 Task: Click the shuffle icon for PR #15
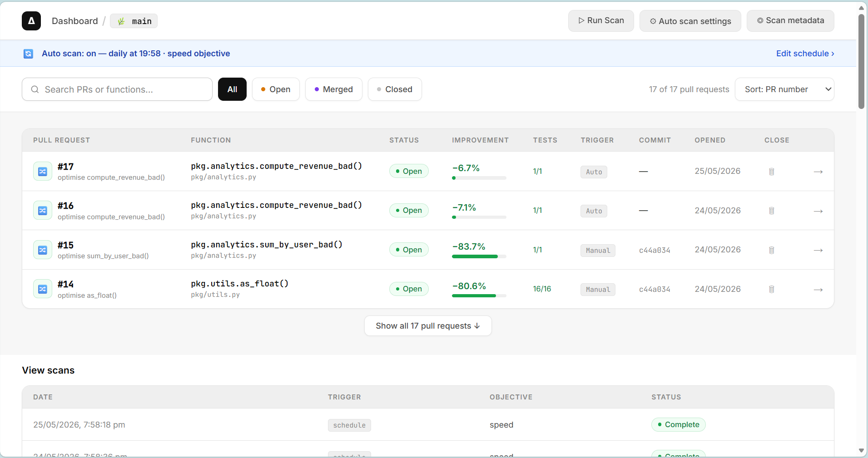(43, 250)
